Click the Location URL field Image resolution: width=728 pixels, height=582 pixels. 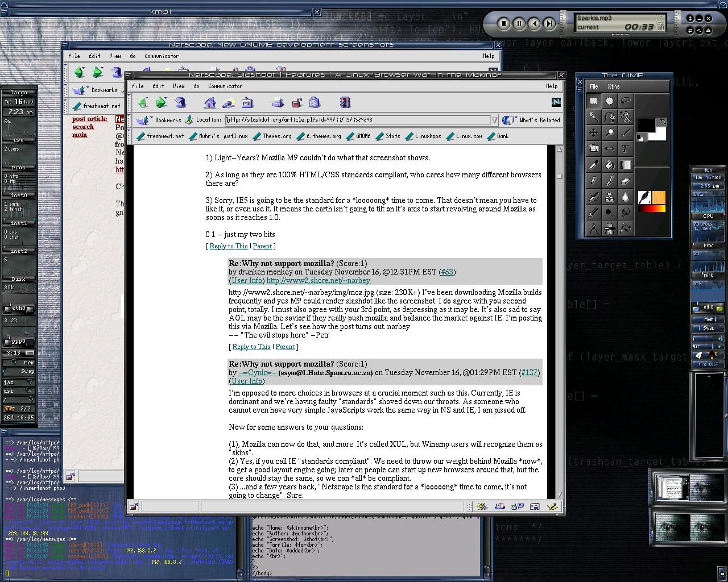point(358,120)
